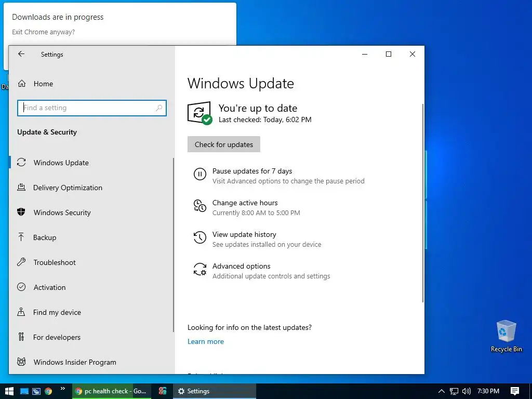Image resolution: width=532 pixels, height=399 pixels.
Task: Click the volume speaker icon in tray
Action: (467, 391)
